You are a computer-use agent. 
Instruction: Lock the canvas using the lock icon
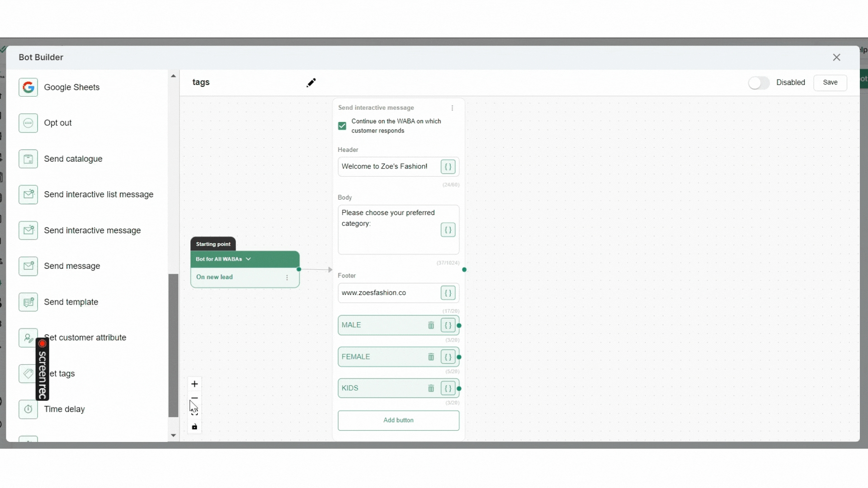click(194, 427)
